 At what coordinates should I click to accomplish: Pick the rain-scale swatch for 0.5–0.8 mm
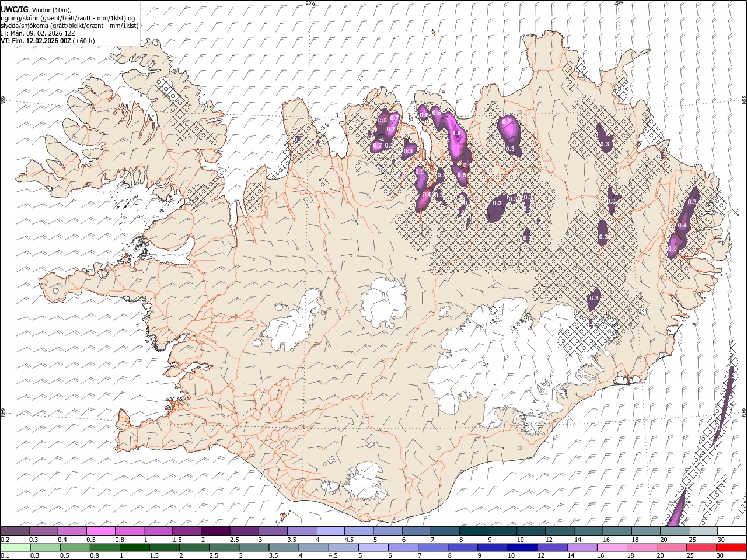click(x=74, y=547)
